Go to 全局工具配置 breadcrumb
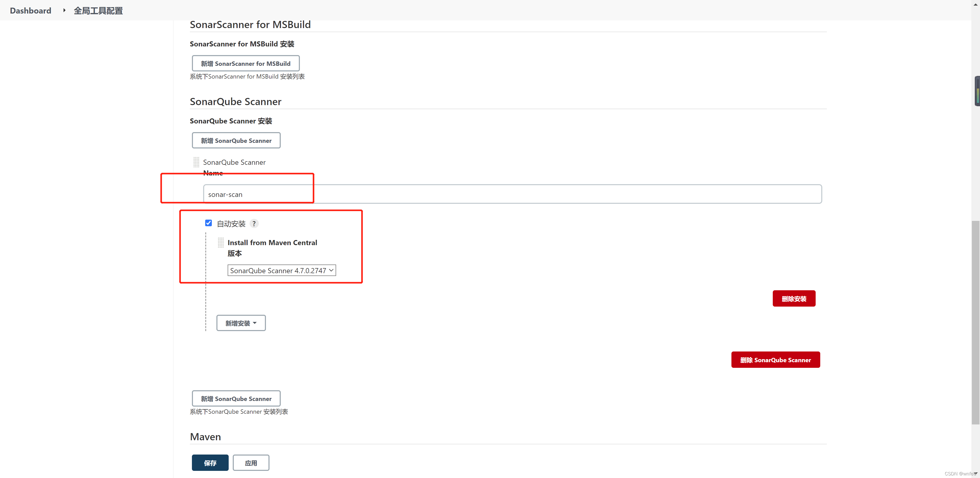The width and height of the screenshot is (980, 478). 98,11
